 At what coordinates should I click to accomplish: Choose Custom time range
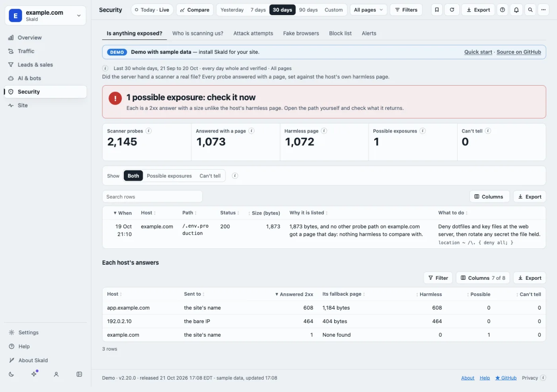tap(333, 10)
